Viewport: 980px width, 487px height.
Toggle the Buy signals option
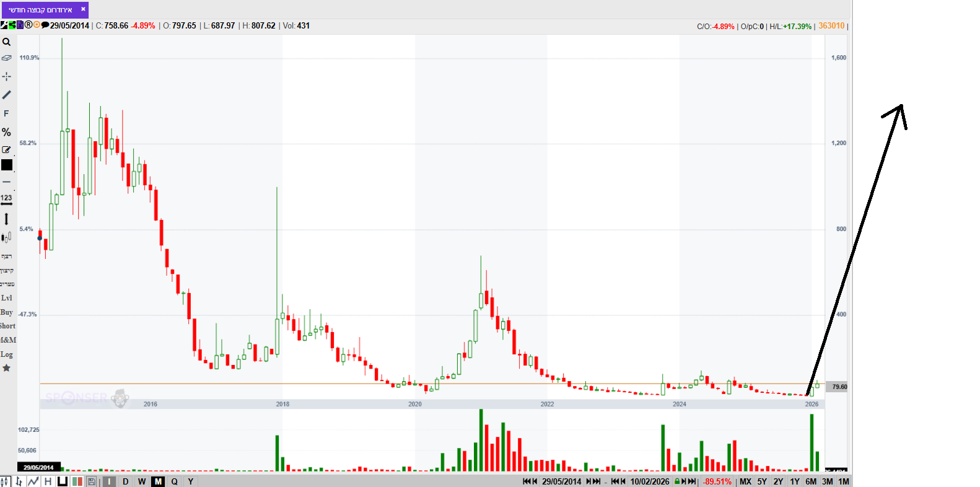tap(6, 312)
